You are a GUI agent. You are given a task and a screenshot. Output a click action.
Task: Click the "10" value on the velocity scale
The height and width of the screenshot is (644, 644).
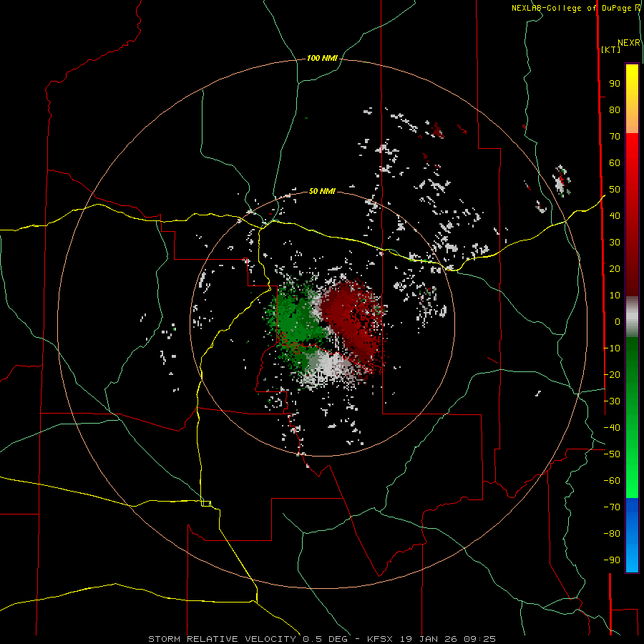click(x=615, y=296)
